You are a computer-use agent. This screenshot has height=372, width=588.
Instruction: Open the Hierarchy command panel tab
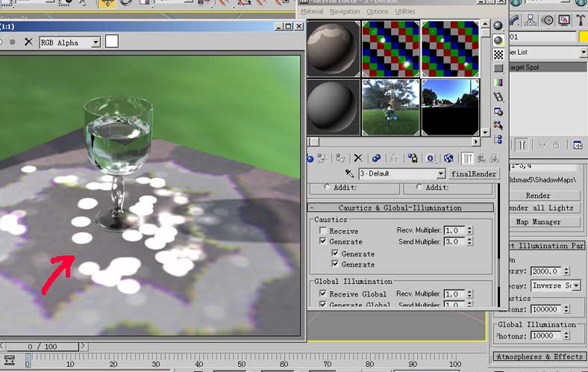531,20
